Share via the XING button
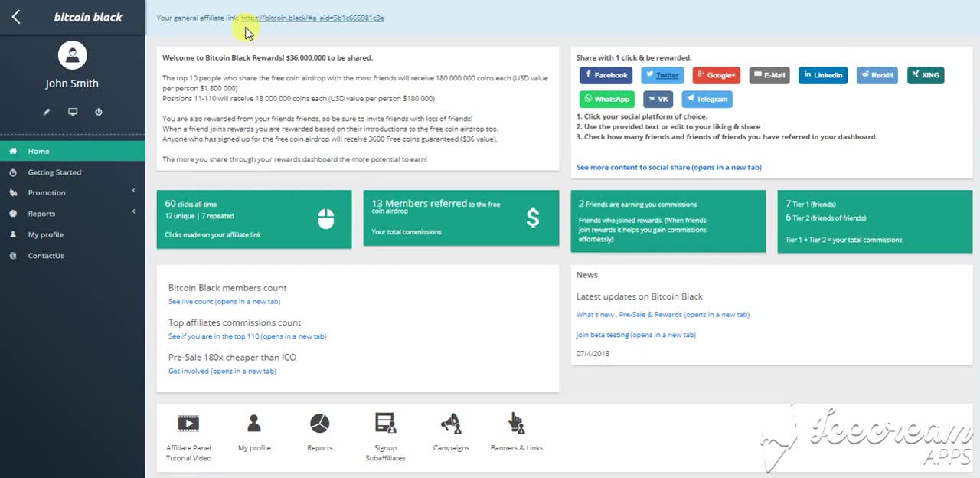This screenshot has height=478, width=980. point(926,75)
